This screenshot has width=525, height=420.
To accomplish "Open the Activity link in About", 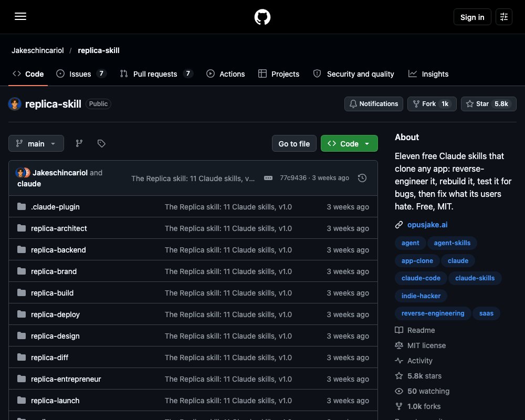I will tap(414, 361).
